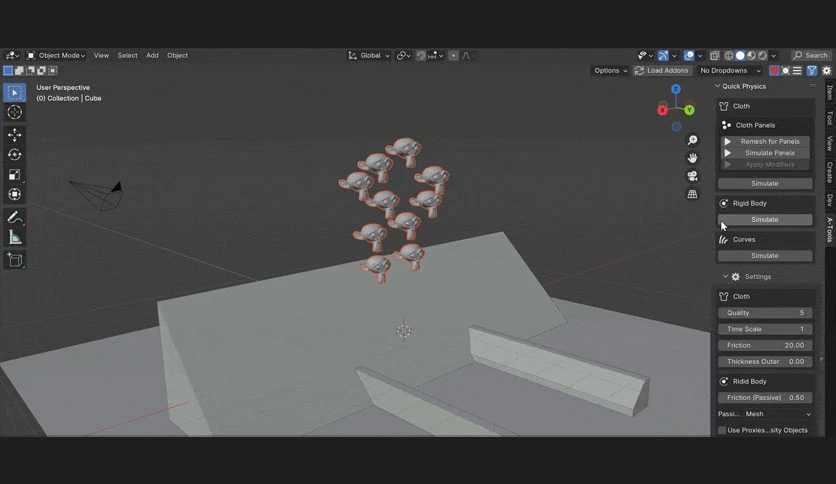This screenshot has width=836, height=484.
Task: Select the Rotate tool
Action: 14,155
